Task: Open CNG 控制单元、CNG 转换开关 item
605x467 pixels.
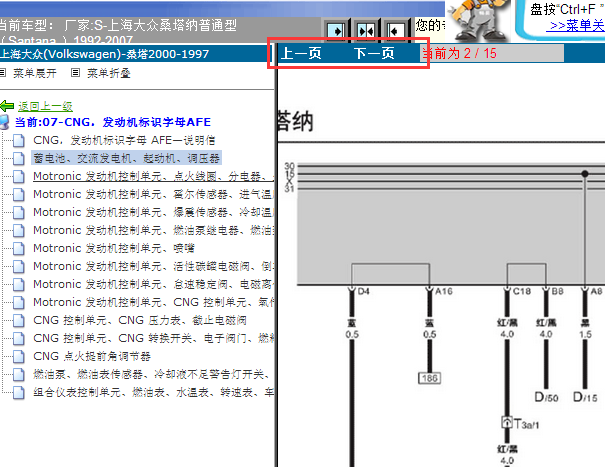Action: pyautogui.click(x=153, y=338)
